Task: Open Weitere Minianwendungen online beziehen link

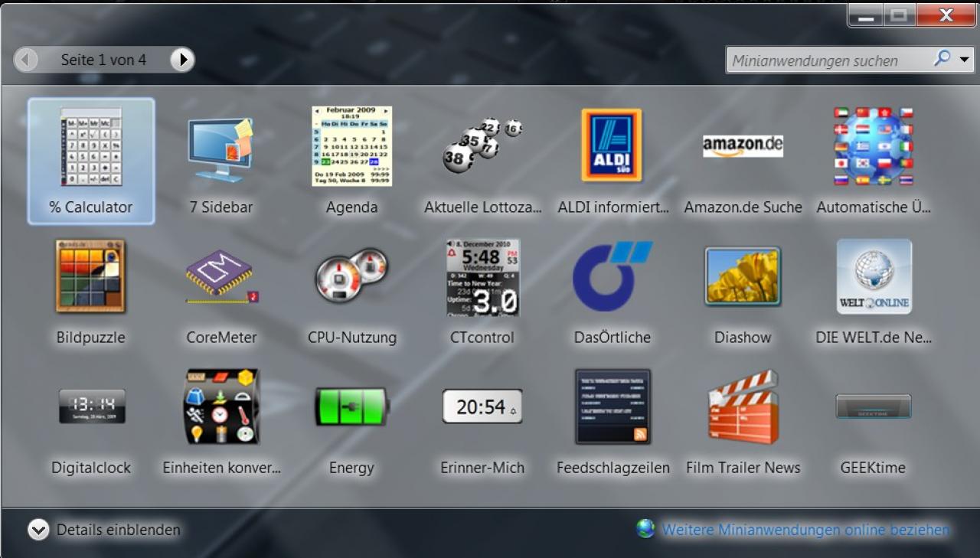Action: pyautogui.click(x=805, y=530)
